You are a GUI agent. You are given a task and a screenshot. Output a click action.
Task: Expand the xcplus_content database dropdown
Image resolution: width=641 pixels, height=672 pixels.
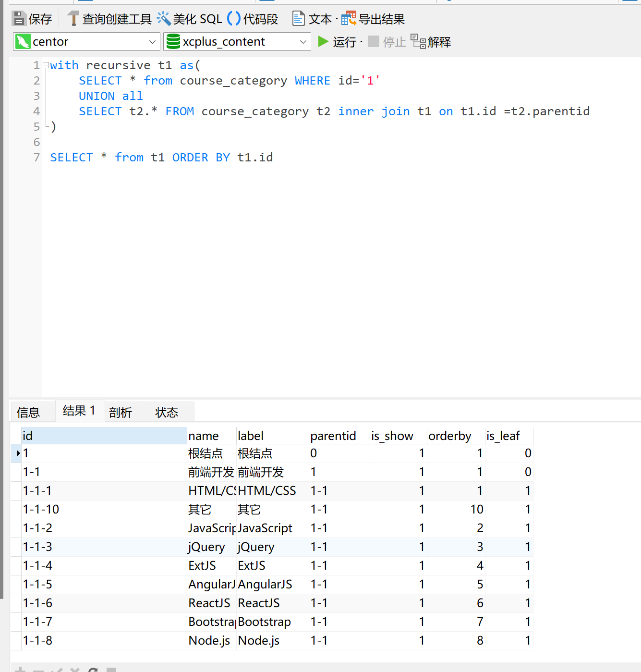coord(303,42)
